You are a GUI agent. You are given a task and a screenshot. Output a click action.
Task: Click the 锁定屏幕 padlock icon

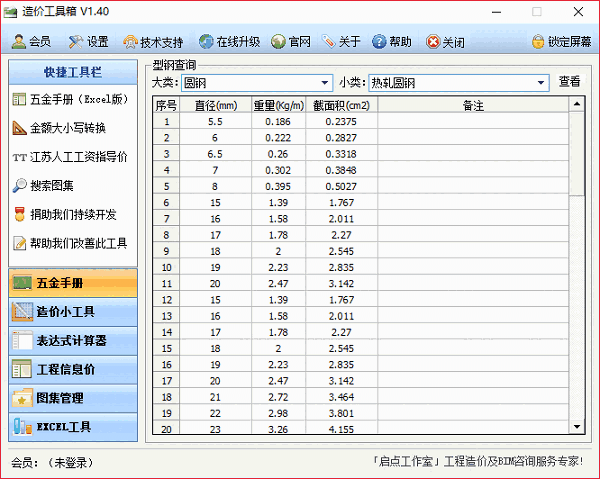[538, 41]
